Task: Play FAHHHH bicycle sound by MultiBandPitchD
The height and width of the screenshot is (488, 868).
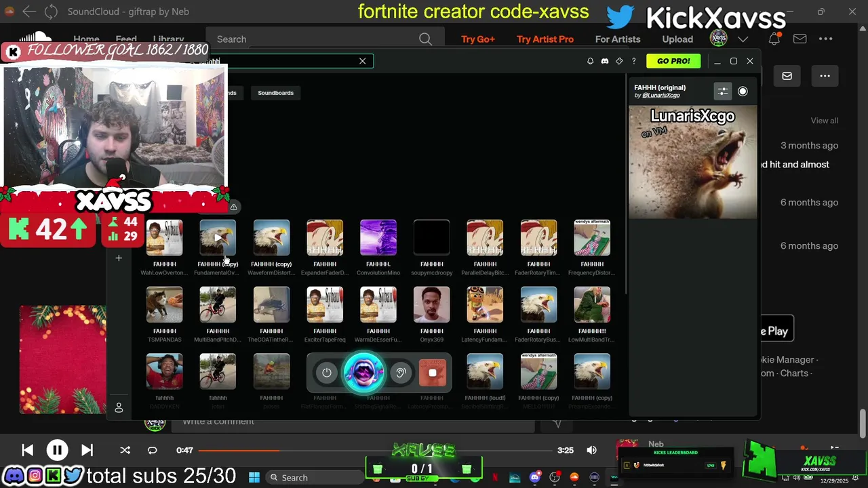Action: point(218,305)
